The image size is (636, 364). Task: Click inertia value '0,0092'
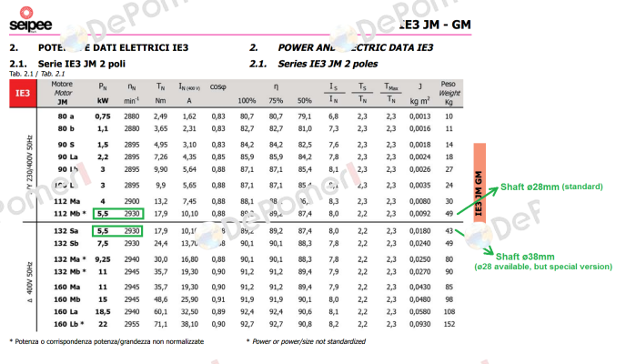(x=419, y=214)
